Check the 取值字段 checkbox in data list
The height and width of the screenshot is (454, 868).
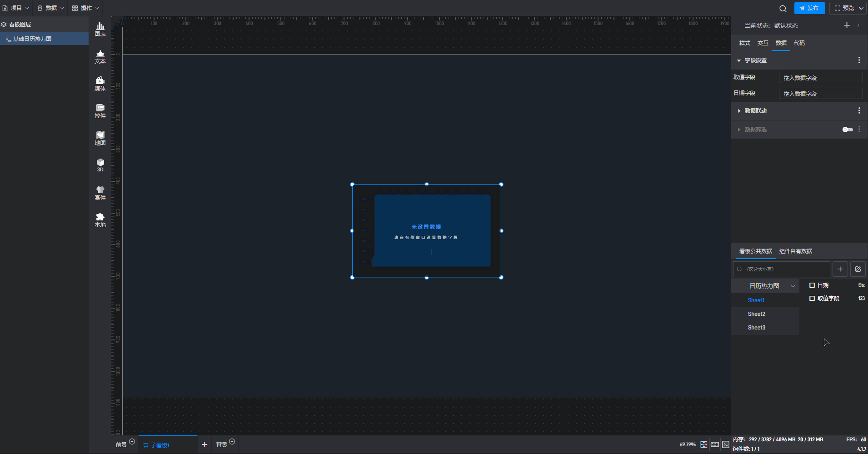812,299
